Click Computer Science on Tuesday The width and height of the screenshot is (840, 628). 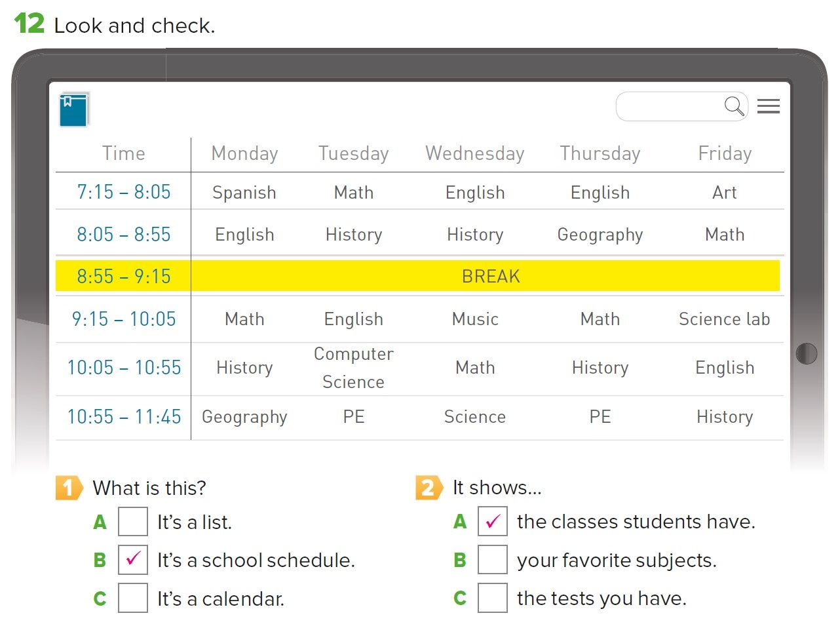click(354, 368)
